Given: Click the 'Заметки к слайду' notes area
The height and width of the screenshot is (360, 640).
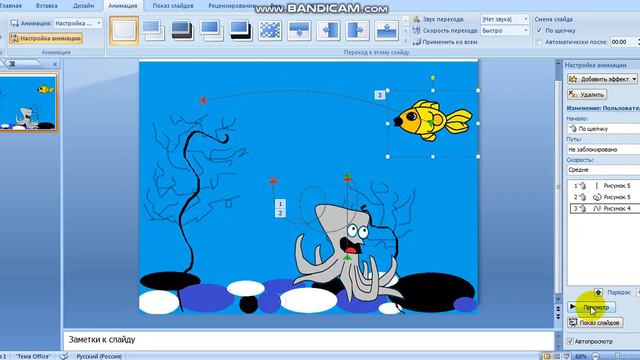Looking at the screenshot, I should [x=309, y=340].
